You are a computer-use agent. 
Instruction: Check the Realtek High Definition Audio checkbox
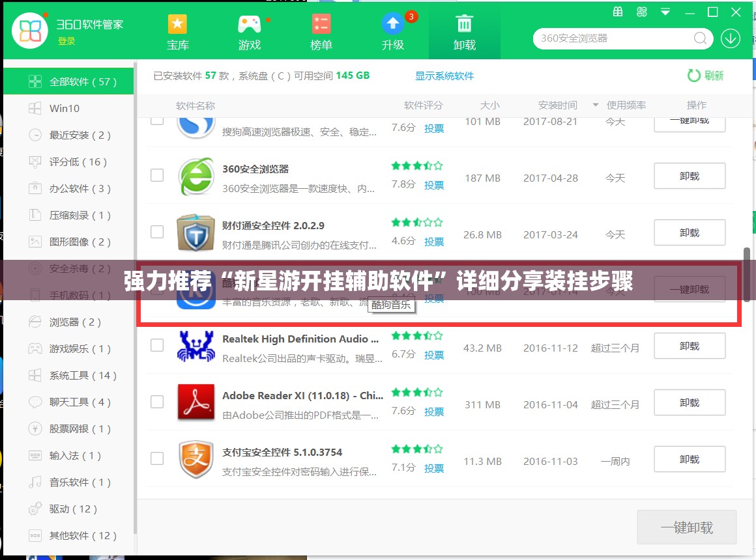157,345
